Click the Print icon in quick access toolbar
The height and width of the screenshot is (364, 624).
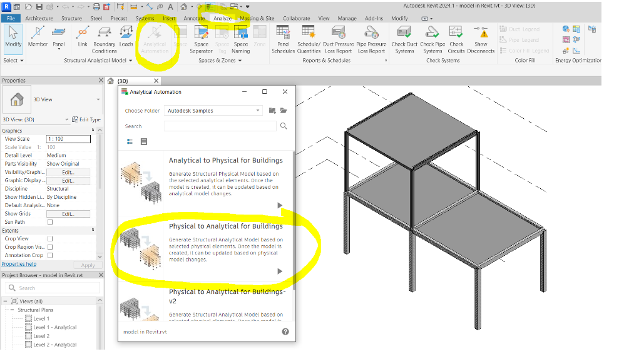point(97,7)
